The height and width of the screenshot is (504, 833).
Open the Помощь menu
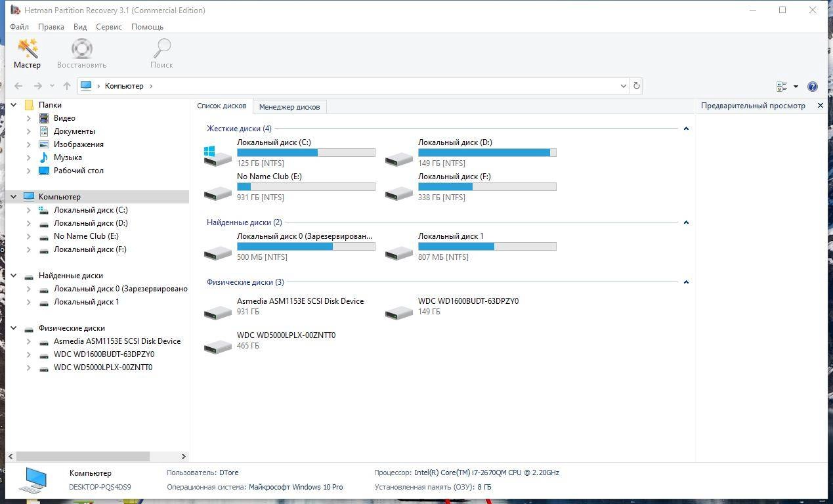tap(147, 27)
